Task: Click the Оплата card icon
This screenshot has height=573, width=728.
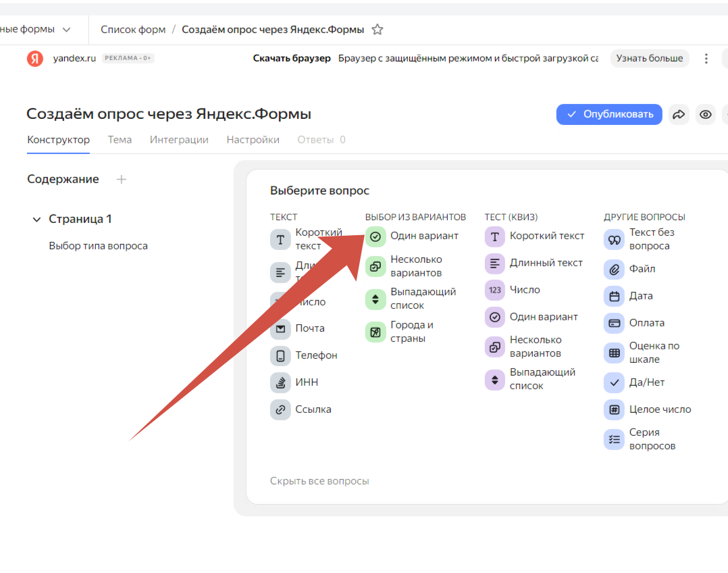Action: pos(615,323)
